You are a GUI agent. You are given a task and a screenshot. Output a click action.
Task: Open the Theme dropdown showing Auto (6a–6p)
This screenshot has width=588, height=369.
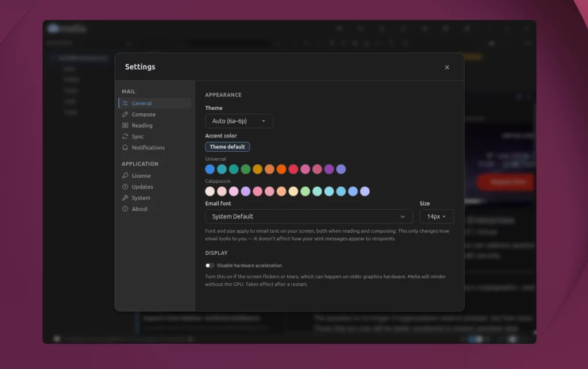coord(239,121)
